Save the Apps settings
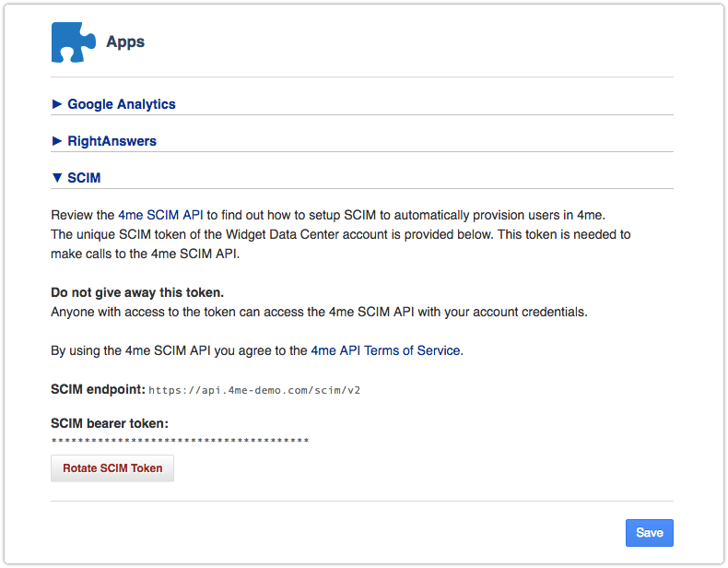The width and height of the screenshot is (728, 568). click(649, 533)
